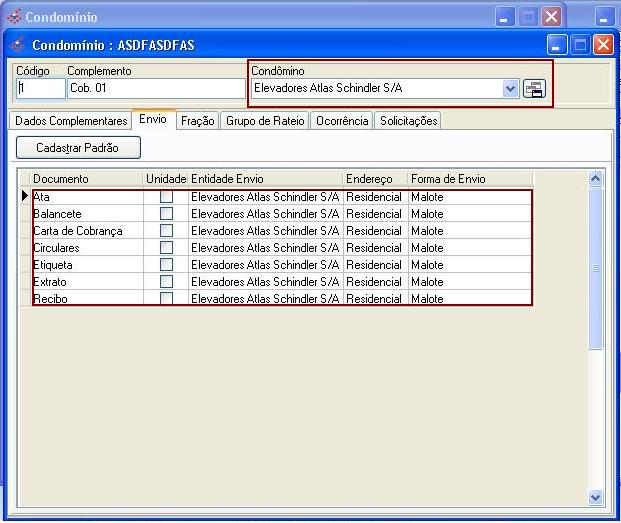Click into the Complemento text field
Image resolution: width=621 pixels, height=523 pixels.
click(x=155, y=89)
